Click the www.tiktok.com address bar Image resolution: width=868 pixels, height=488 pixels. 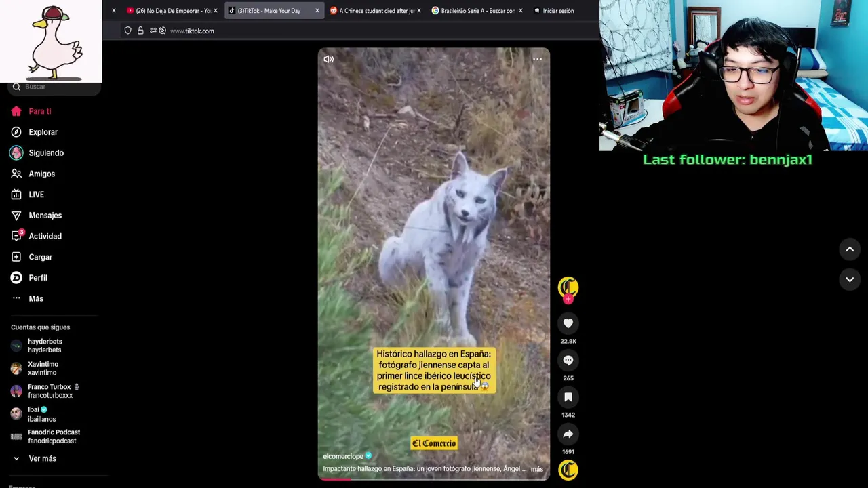[192, 30]
